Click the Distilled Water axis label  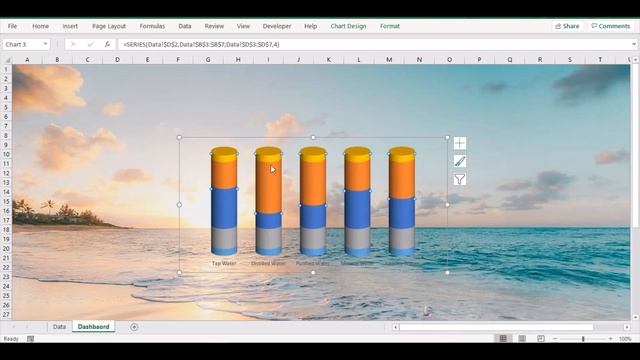point(268,263)
